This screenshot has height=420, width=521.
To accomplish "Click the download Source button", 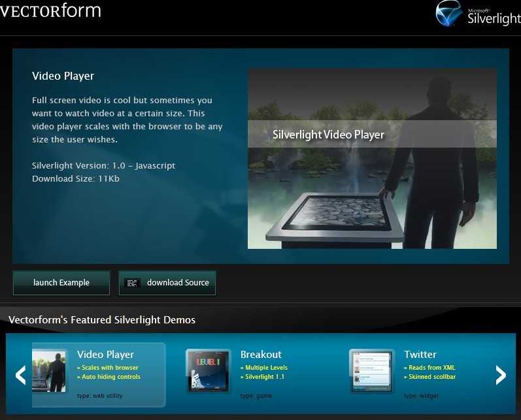I will pyautogui.click(x=167, y=283).
